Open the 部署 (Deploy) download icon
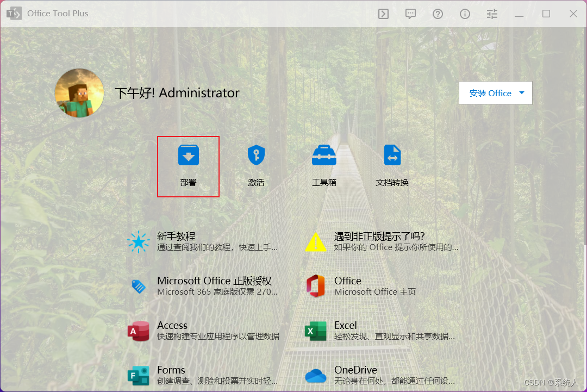The height and width of the screenshot is (392, 587). pyautogui.click(x=188, y=155)
